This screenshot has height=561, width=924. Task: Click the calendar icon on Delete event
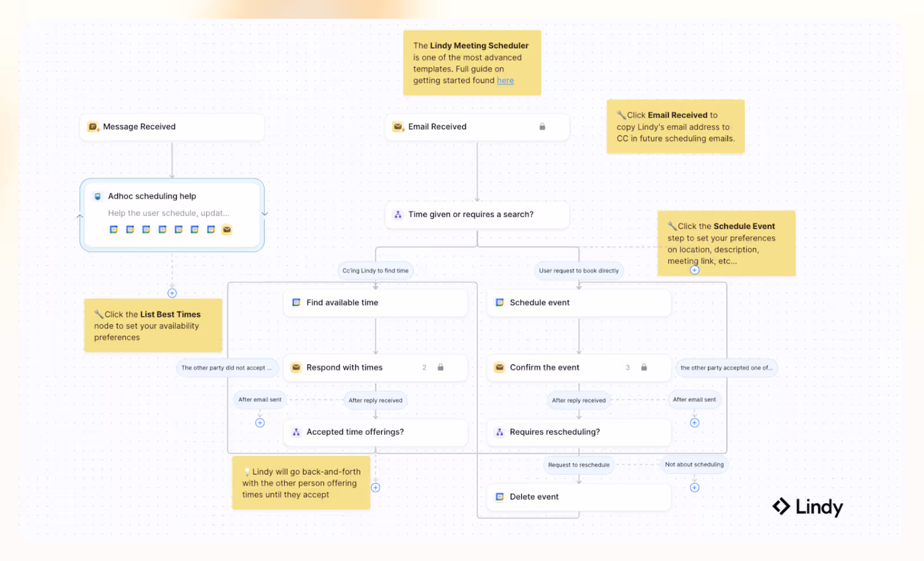500,497
